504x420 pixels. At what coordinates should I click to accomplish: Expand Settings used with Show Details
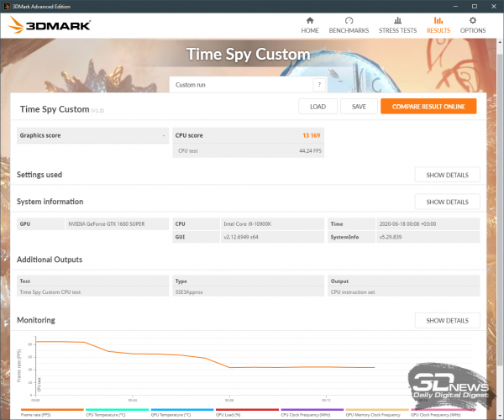(447, 175)
